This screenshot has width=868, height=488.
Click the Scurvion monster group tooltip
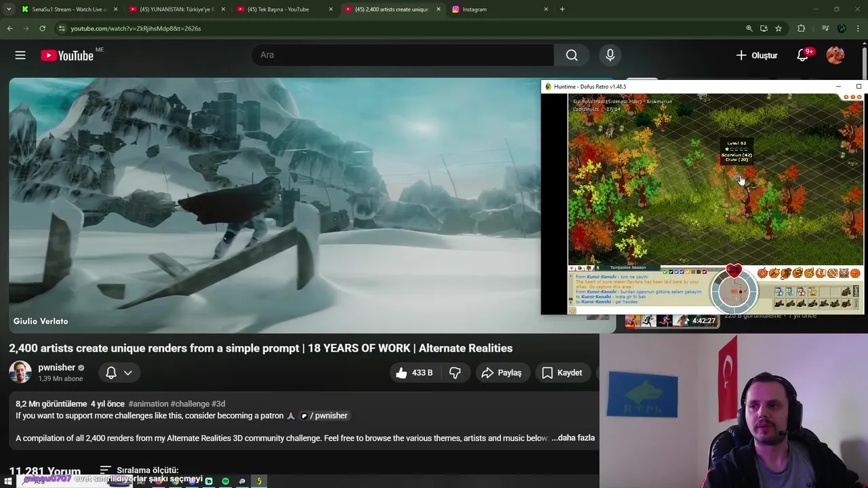coord(736,152)
